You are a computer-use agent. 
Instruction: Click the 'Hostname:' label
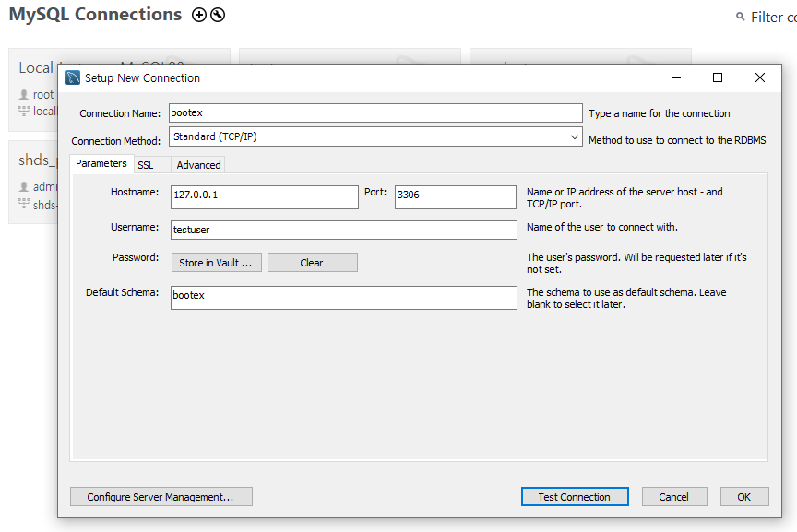[135, 192]
